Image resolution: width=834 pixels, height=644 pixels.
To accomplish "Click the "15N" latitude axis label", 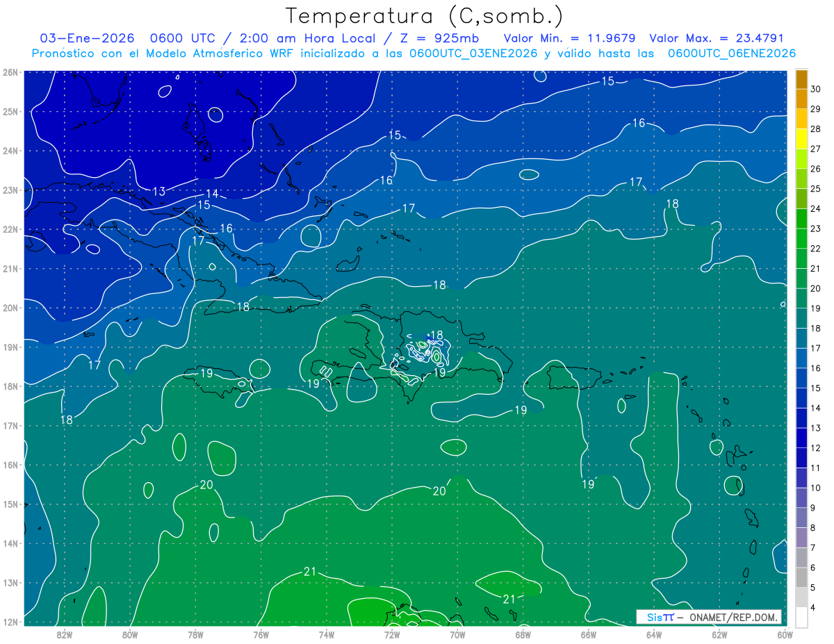I will click(10, 504).
